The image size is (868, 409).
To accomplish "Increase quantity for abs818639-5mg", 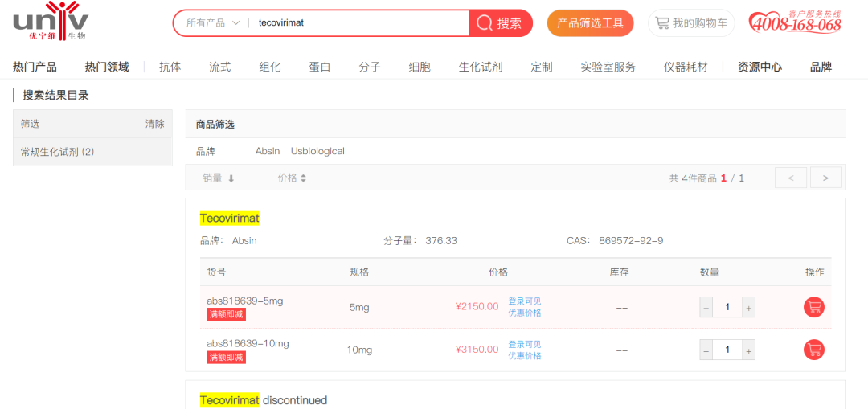I will coord(748,307).
